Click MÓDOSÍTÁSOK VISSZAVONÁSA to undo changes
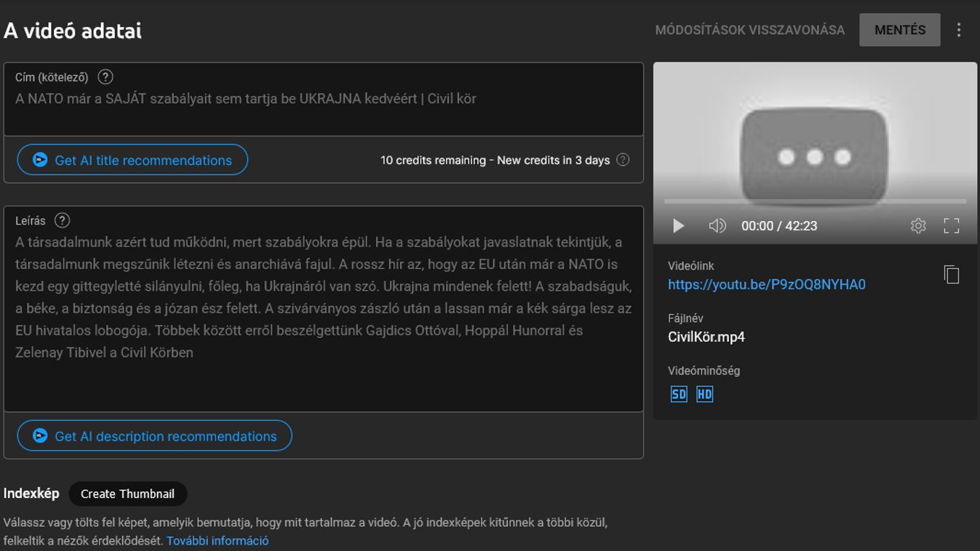Image resolution: width=980 pixels, height=551 pixels. [749, 31]
